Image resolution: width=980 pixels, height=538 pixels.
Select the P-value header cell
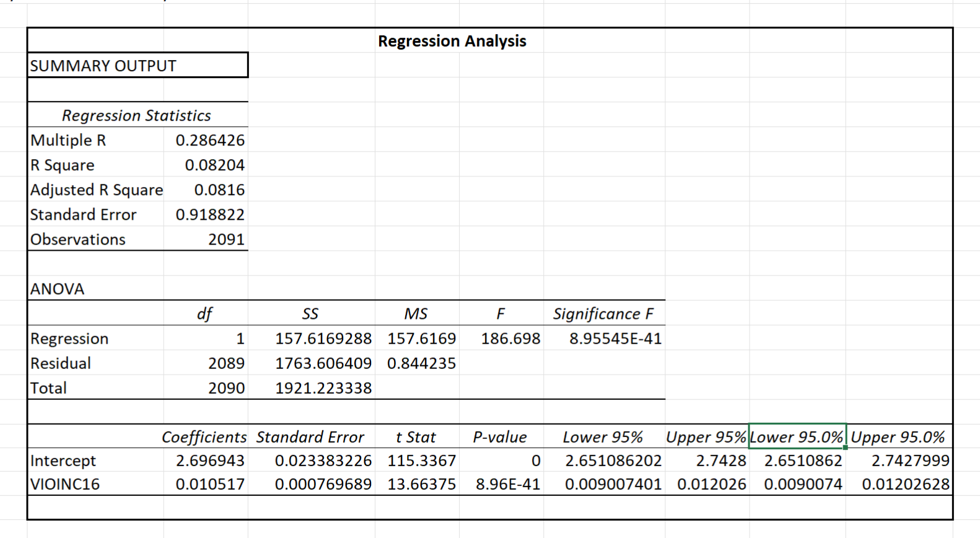(x=500, y=437)
